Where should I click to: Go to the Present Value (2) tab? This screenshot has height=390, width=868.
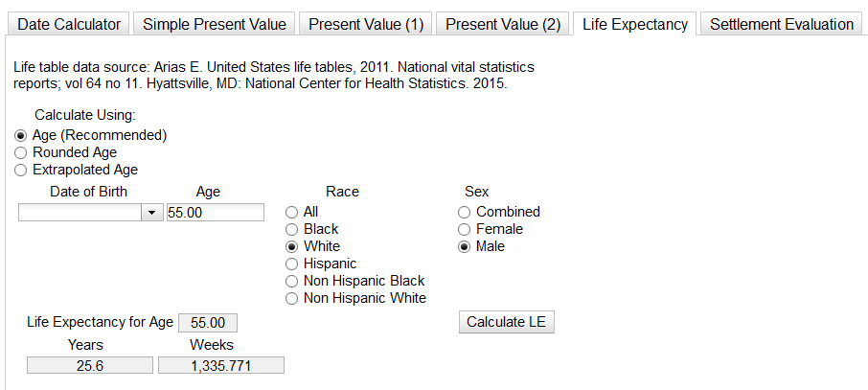(503, 24)
